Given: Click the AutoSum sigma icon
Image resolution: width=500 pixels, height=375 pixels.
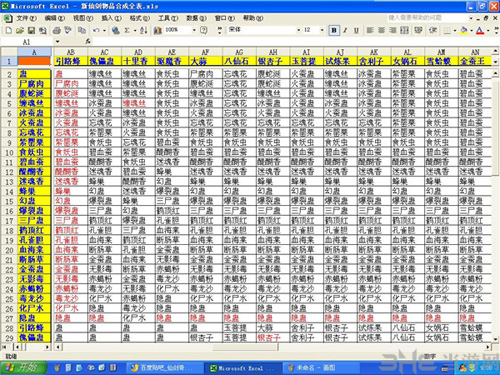Looking at the screenshot, I should [127, 30].
